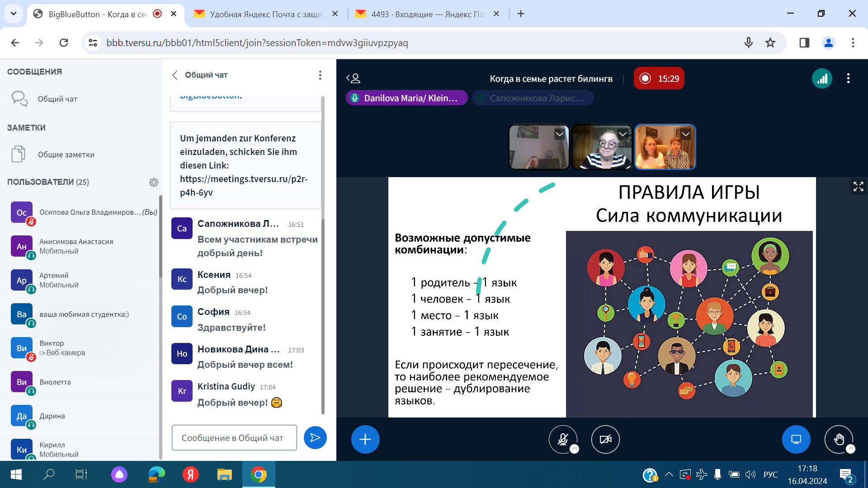
Task: Open the blue plus actions button
Action: [x=365, y=439]
